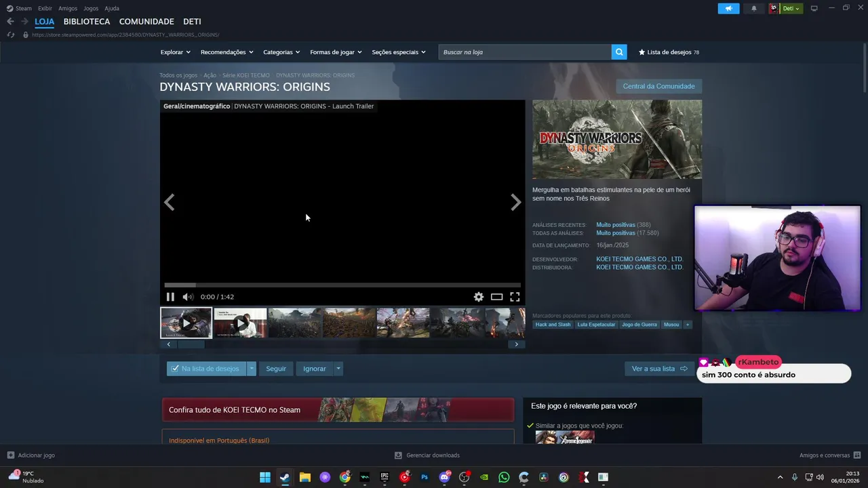Open the Ajuda menu
The width and height of the screenshot is (868, 488).
(112, 8)
